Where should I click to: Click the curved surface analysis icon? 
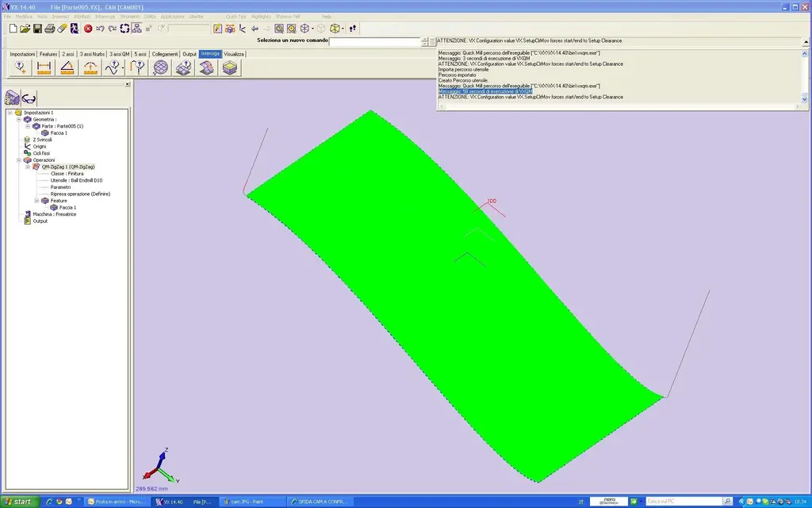tap(207, 67)
